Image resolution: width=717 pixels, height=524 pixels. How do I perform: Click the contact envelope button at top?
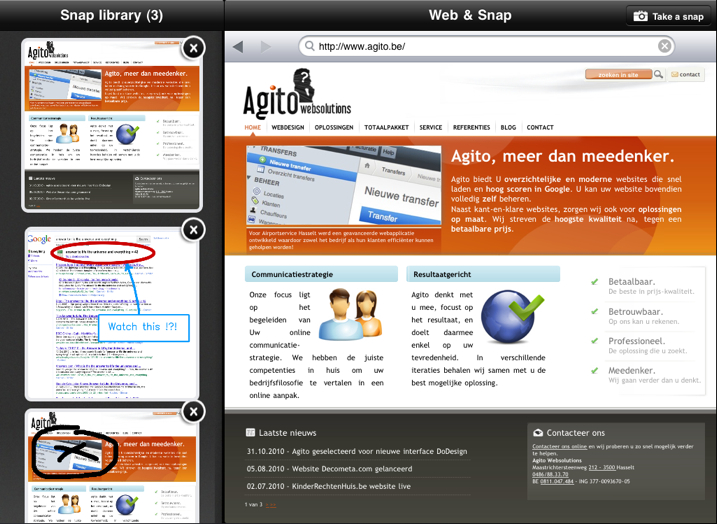pos(685,75)
